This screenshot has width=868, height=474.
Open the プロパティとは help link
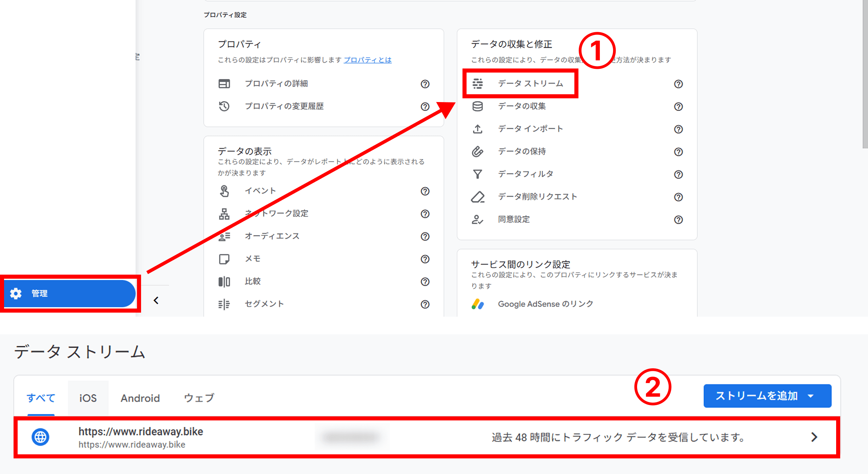coord(368,60)
